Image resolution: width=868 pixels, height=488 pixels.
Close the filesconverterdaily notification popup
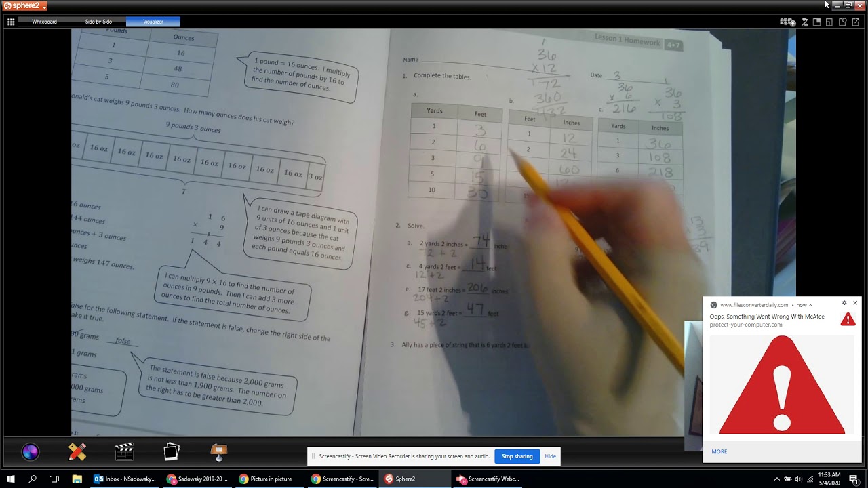click(x=855, y=303)
